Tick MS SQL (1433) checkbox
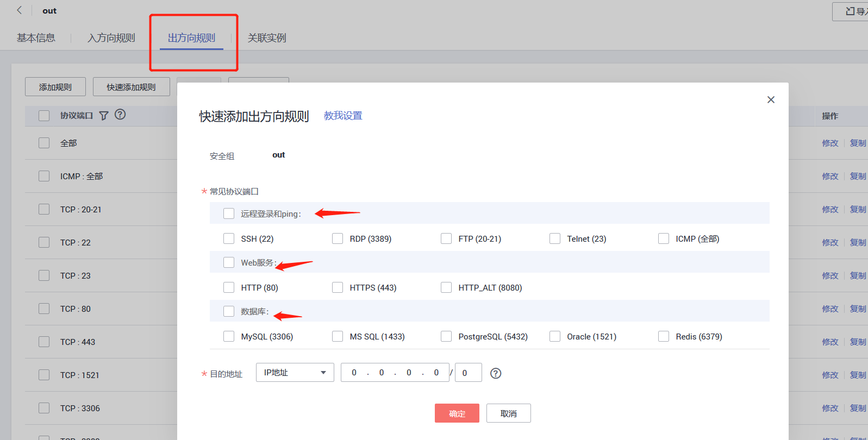This screenshot has height=440, width=868. coord(338,336)
